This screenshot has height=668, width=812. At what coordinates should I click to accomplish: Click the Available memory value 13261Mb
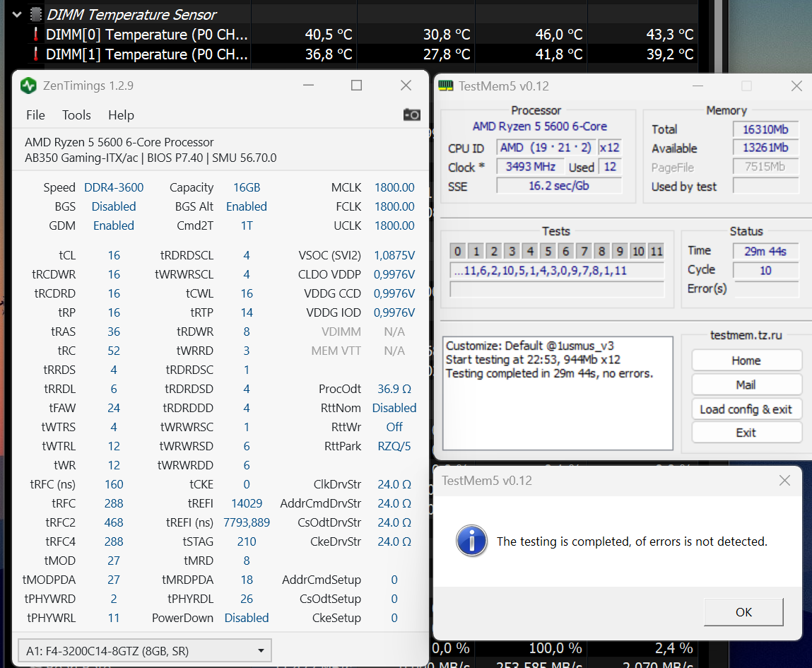[765, 148]
